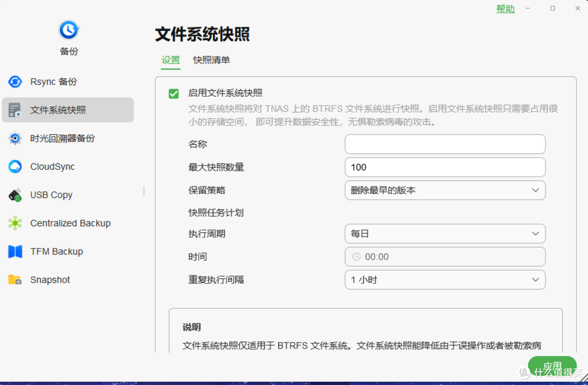Click the USB Copy drive icon

pyautogui.click(x=15, y=195)
